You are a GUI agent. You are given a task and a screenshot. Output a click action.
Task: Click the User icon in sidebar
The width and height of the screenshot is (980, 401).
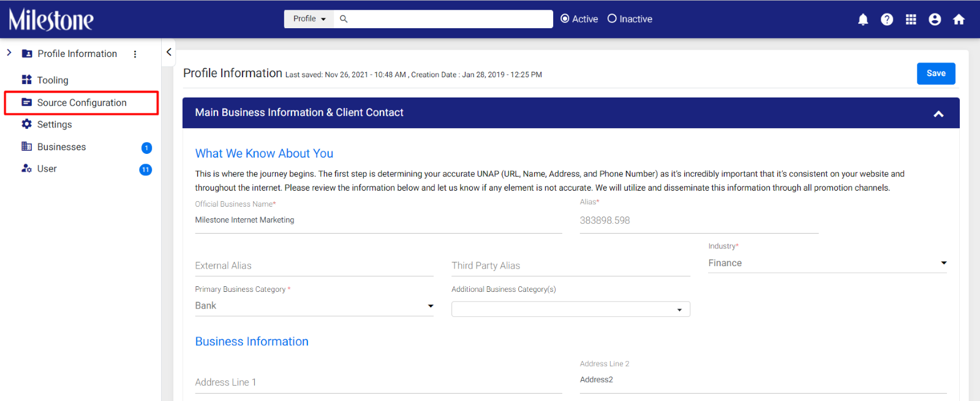click(26, 169)
